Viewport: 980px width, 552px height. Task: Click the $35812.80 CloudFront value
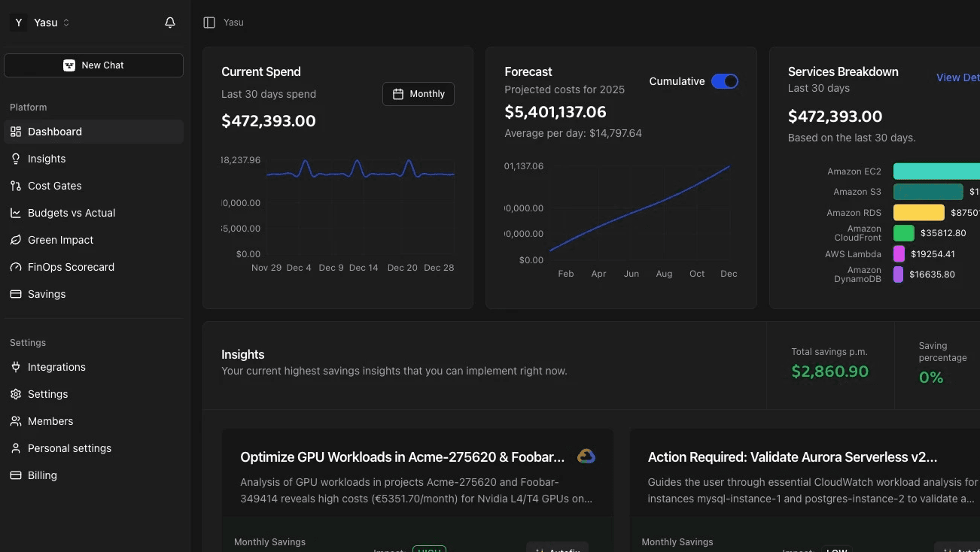[x=943, y=233]
